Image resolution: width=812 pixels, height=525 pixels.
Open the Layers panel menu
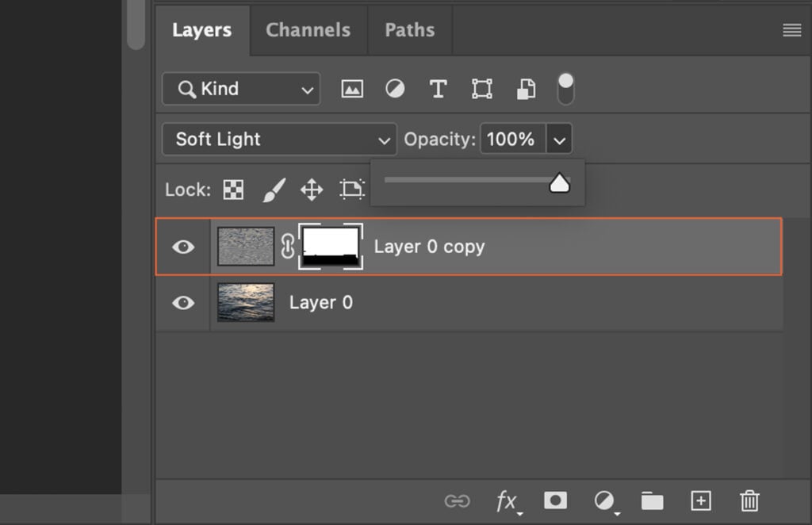pos(791,29)
